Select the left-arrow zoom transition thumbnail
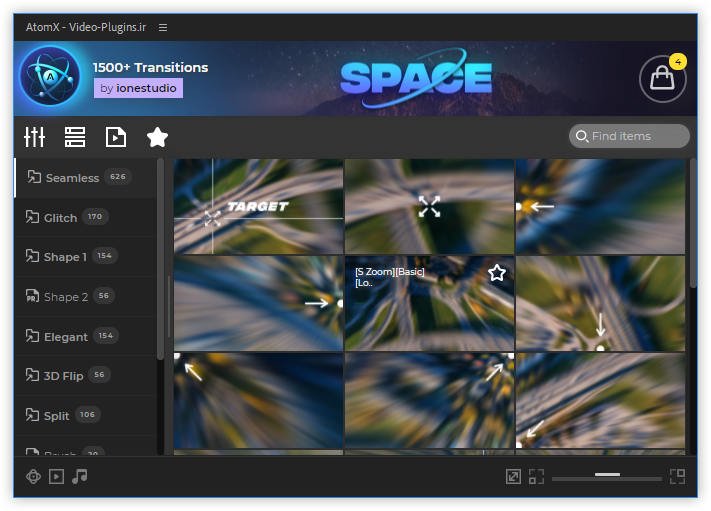711x511 pixels. pyautogui.click(x=600, y=206)
